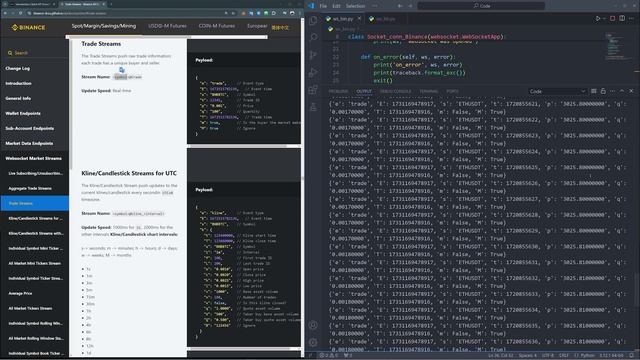640x360 pixels.
Task: Run the Python file with play button
Action: point(598,19)
